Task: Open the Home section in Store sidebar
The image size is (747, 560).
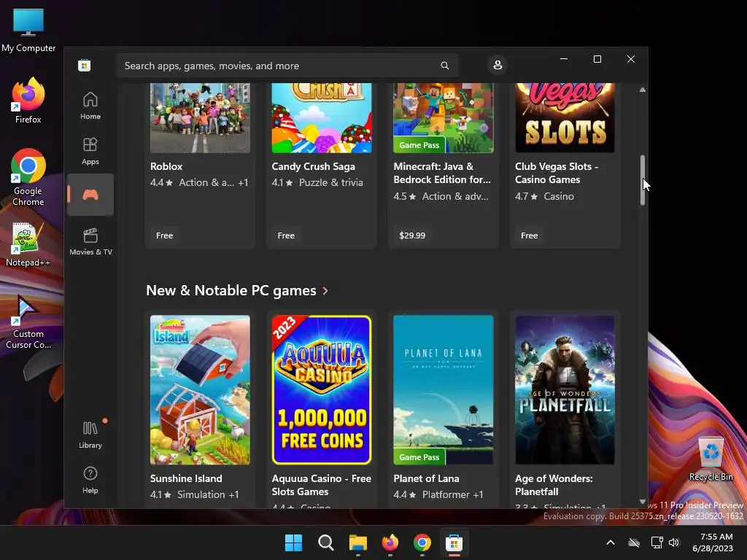Action: pyautogui.click(x=90, y=106)
